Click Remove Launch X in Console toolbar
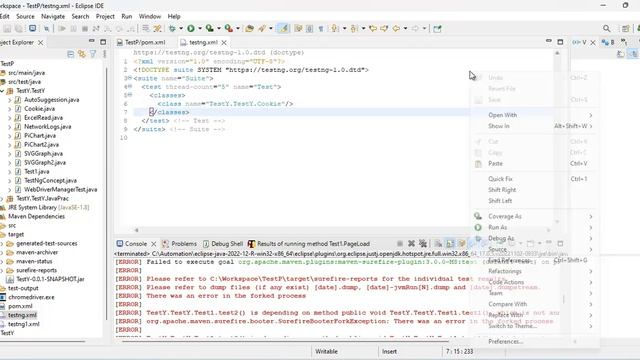640x360 pixels. point(411,244)
